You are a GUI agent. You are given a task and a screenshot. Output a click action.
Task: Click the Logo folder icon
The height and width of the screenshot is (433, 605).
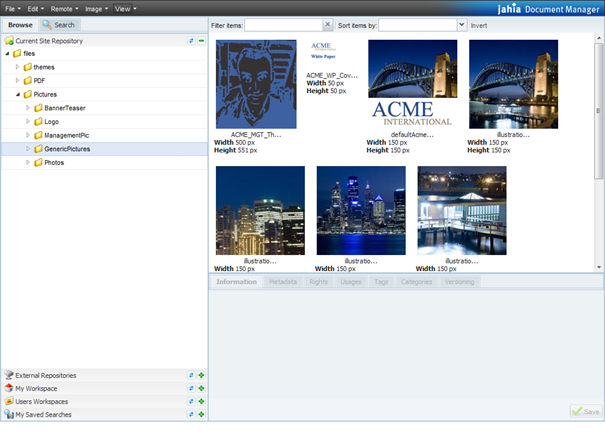[38, 122]
